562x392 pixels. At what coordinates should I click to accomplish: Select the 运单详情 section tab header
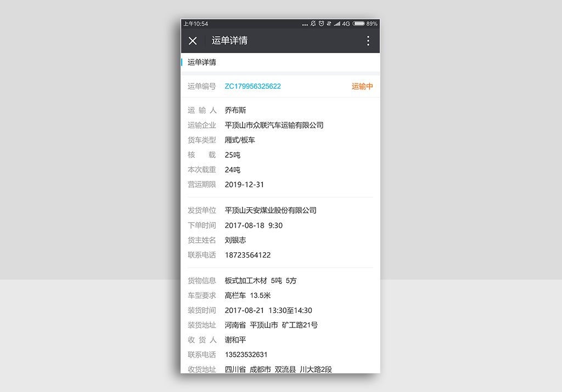coord(202,62)
